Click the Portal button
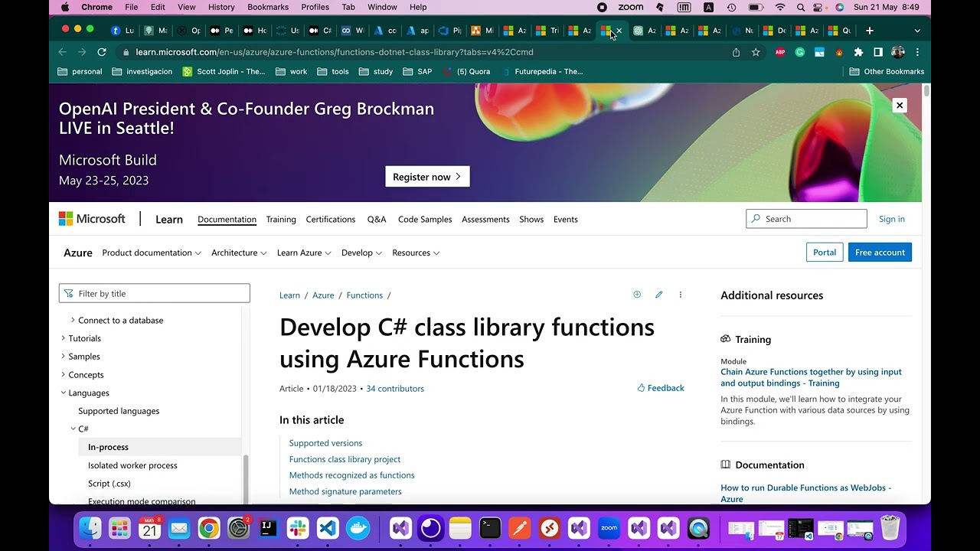 click(x=825, y=253)
